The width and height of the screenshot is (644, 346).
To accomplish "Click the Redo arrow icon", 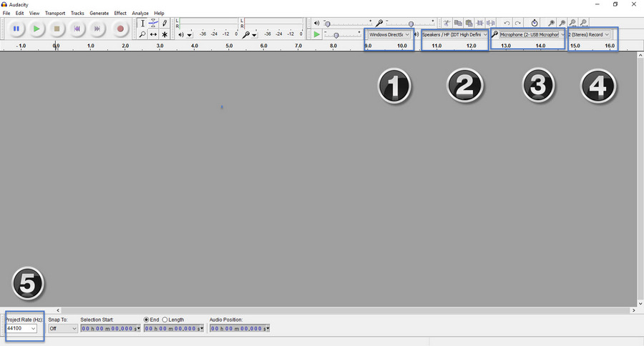I will coord(518,24).
